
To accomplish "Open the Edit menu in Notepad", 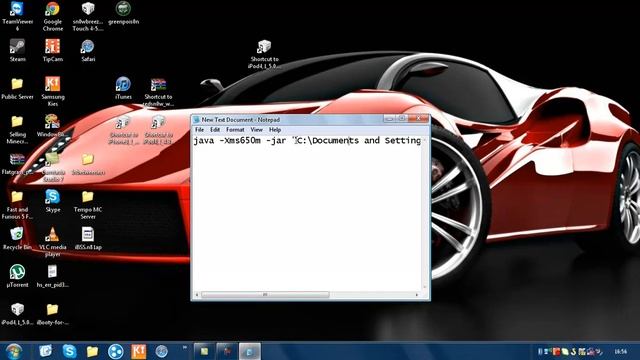I will click(215, 129).
